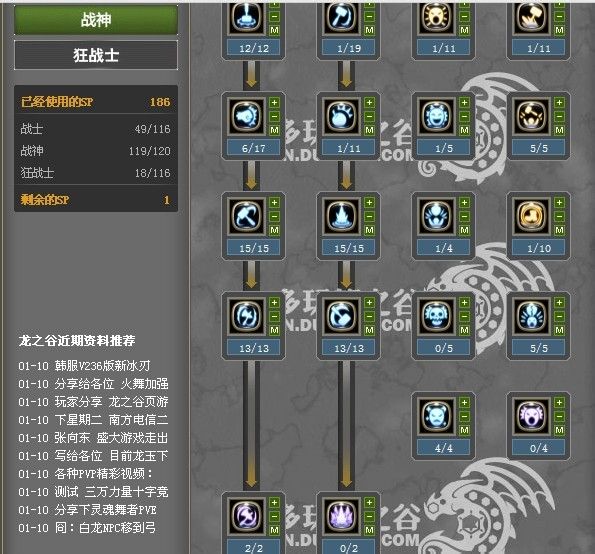Select the hammer skill icon at 15/15

[x=247, y=216]
